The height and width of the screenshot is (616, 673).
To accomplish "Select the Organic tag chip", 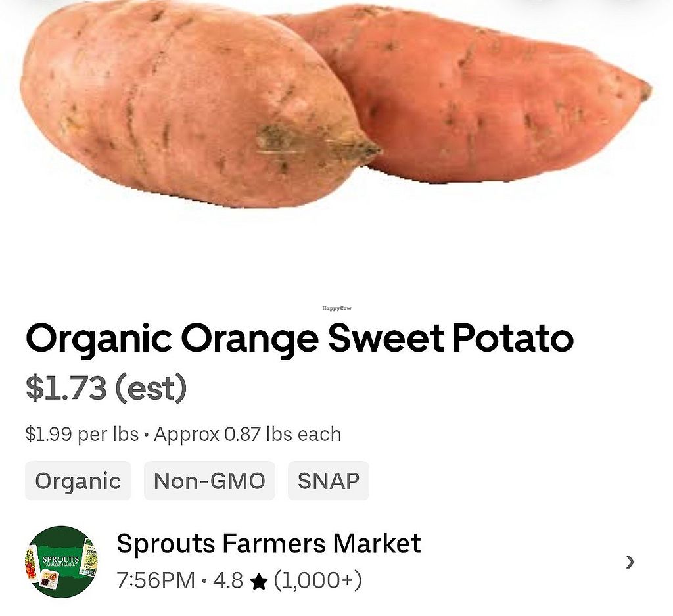I will (x=78, y=481).
